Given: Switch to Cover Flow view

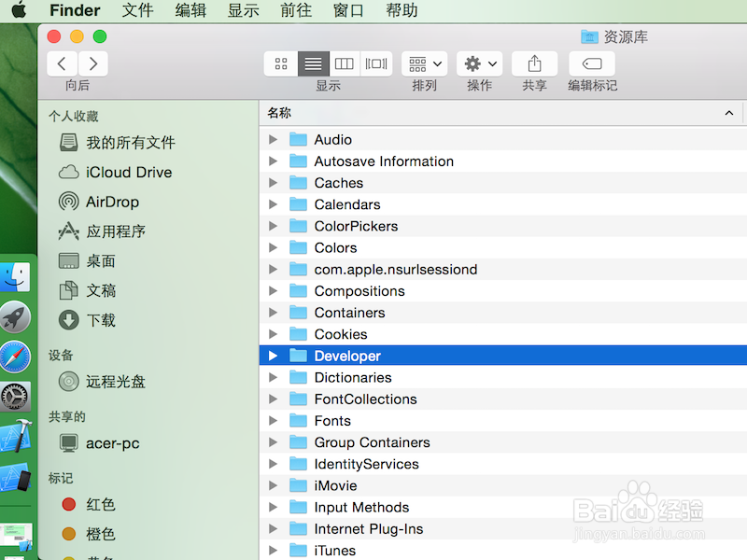Looking at the screenshot, I should click(x=375, y=63).
